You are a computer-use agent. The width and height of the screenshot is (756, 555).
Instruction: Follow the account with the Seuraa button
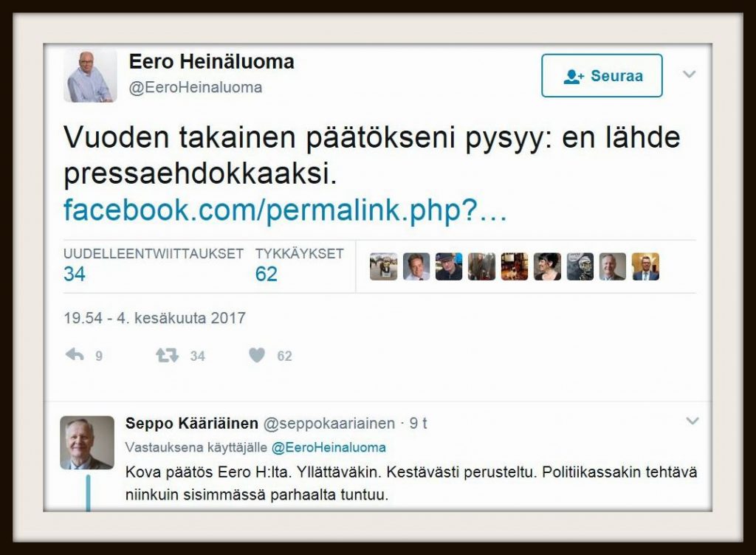point(602,75)
